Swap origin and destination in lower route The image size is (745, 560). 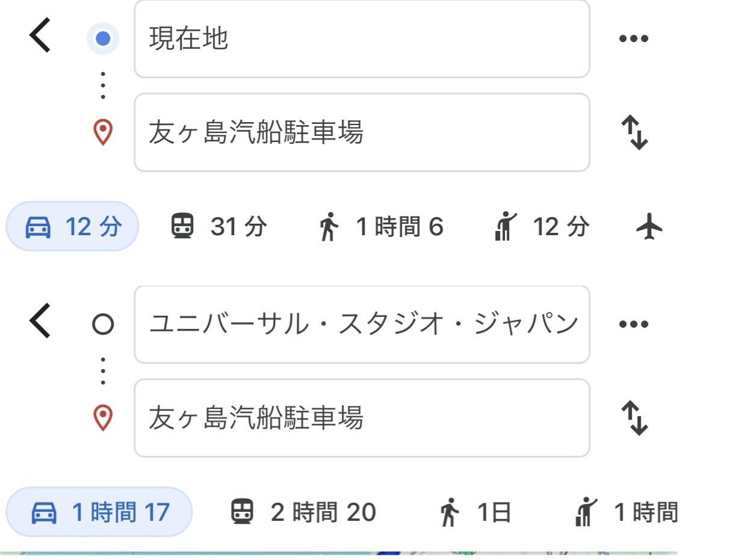click(x=634, y=418)
